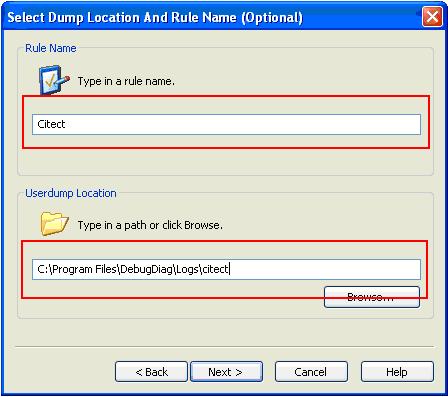Viewport: 448px width, 397px height.
Task: Open the Browse button for dump path
Action: point(372,297)
